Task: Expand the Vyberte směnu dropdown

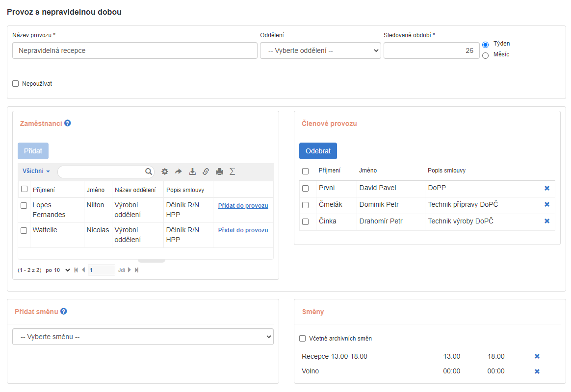Action: [x=143, y=337]
